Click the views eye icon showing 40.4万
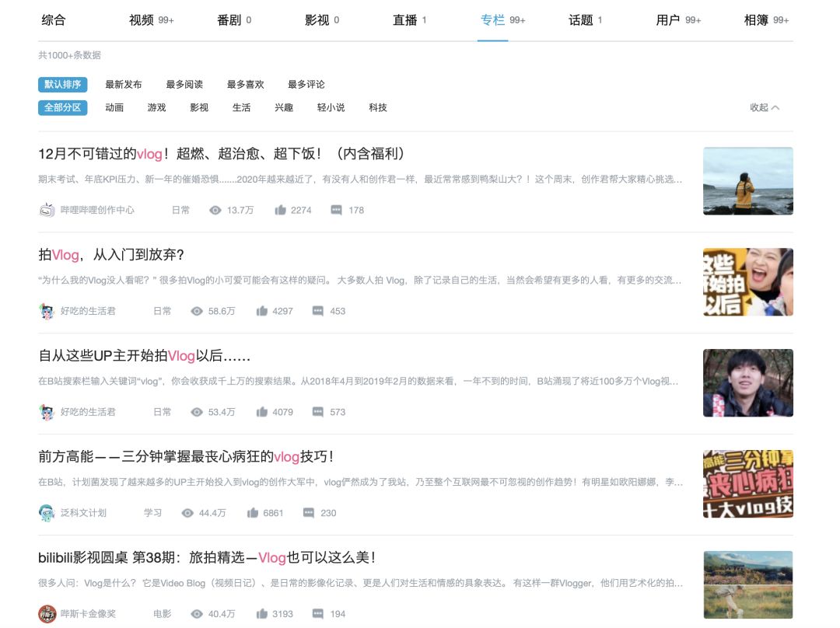The height and width of the screenshot is (628, 840). click(197, 614)
